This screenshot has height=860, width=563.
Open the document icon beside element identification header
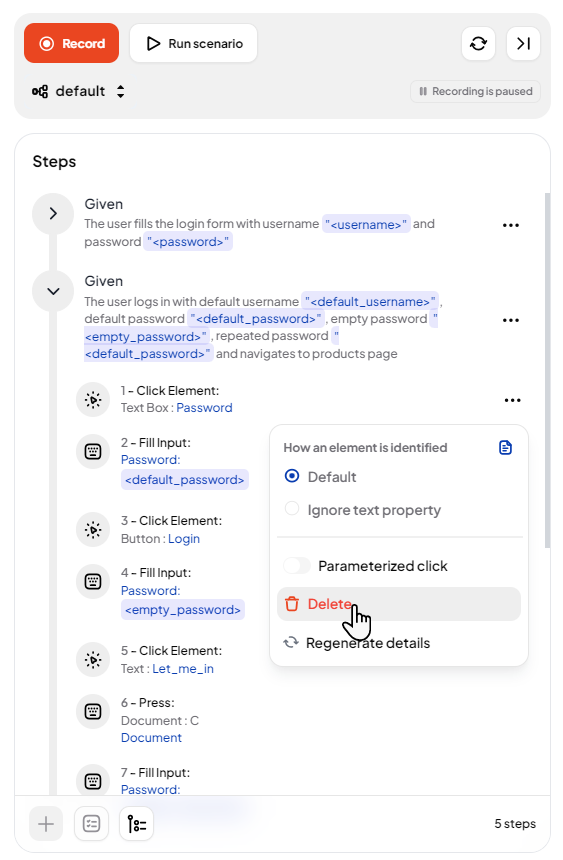[505, 448]
